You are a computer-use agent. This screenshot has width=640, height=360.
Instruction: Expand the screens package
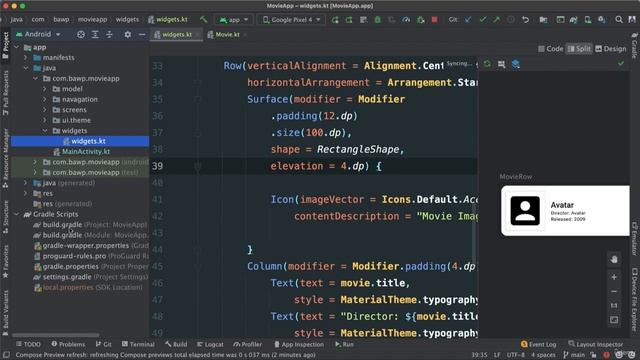point(45,110)
